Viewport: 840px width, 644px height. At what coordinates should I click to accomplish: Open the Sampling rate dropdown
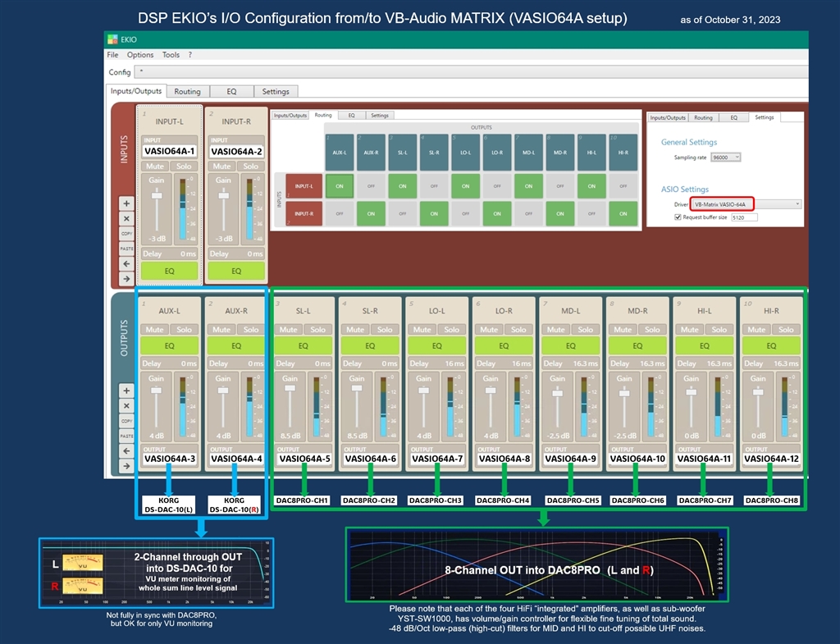click(725, 157)
